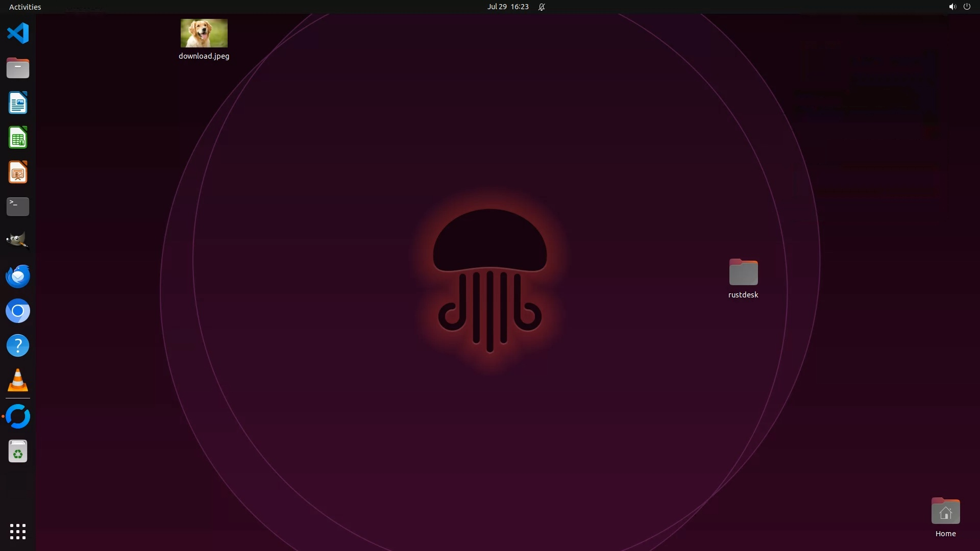
Task: Show all applications grid
Action: 18,531
